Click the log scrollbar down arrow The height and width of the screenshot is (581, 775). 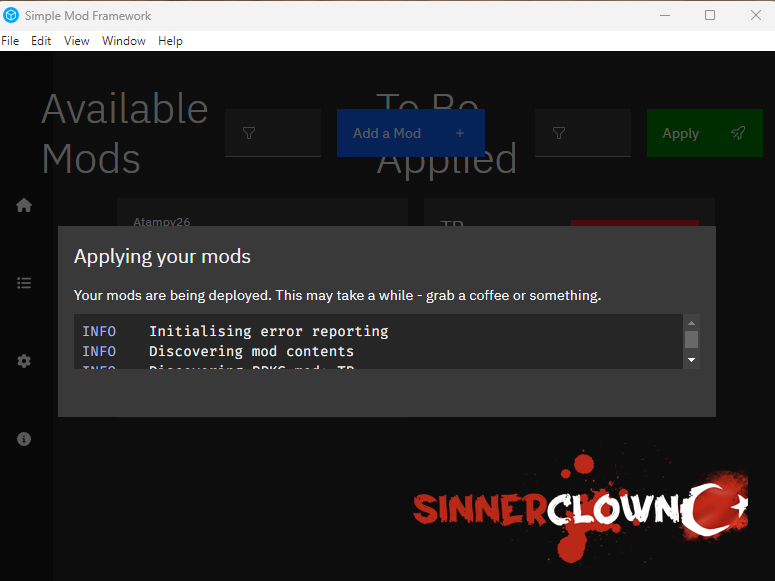(x=691, y=360)
